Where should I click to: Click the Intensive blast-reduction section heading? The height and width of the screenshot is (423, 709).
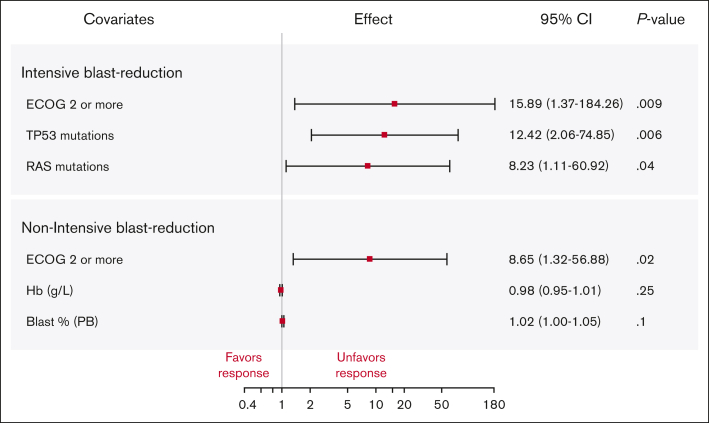pyautogui.click(x=102, y=73)
